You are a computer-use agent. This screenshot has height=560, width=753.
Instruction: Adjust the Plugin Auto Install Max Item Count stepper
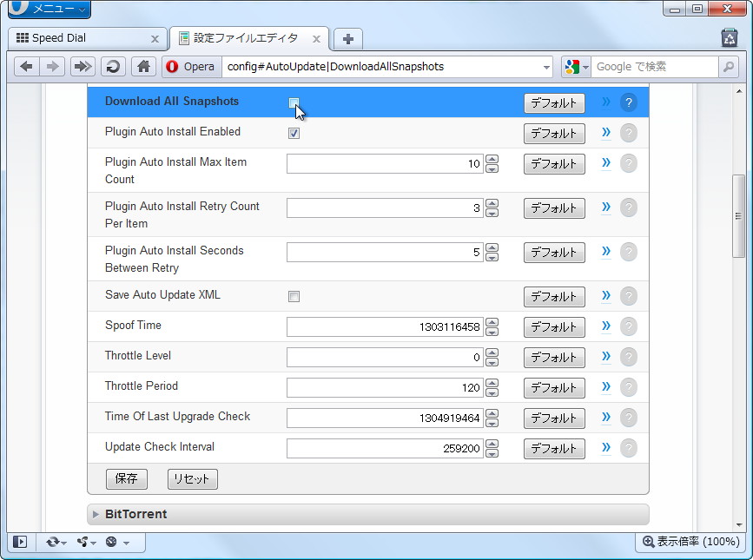(492, 163)
